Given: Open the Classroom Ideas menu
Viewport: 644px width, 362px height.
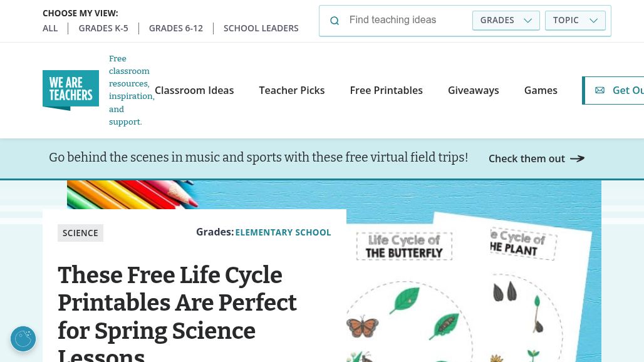Looking at the screenshot, I should [x=194, y=90].
